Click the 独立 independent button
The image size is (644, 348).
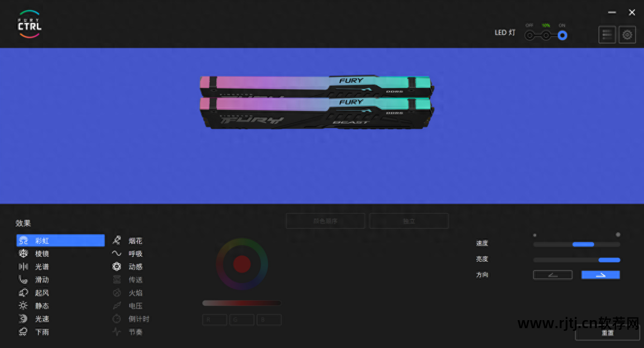tap(409, 221)
